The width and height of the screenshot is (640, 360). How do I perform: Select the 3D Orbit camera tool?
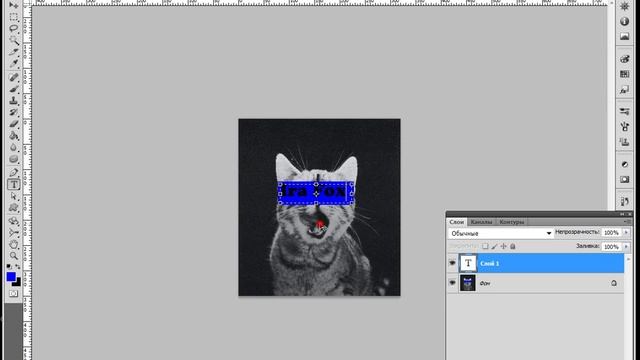pos(13,233)
